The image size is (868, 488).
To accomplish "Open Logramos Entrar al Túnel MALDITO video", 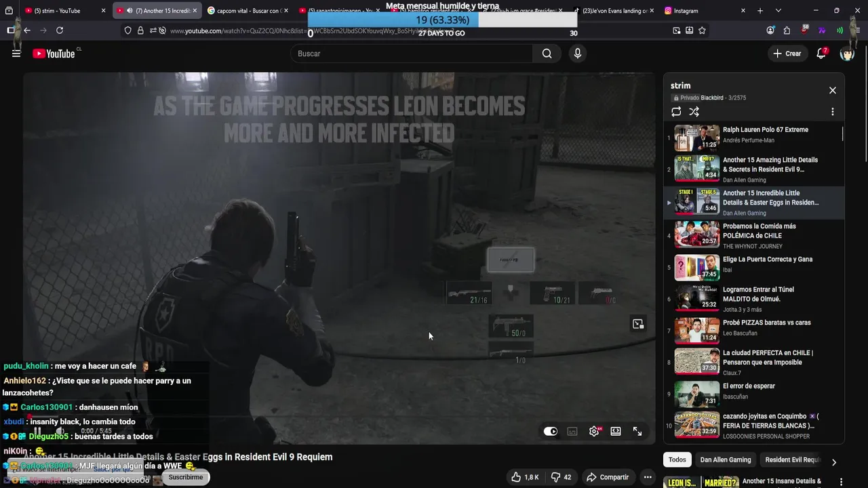I will pyautogui.click(x=753, y=298).
